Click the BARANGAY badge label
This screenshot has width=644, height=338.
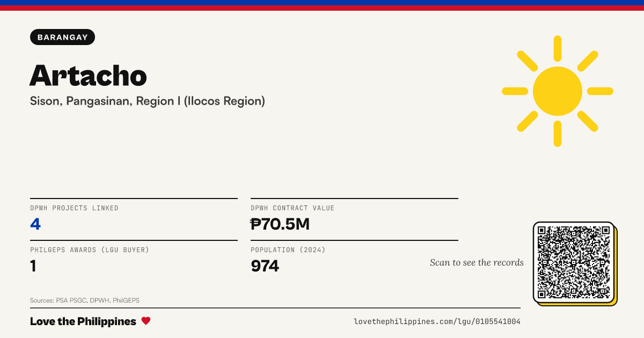tap(63, 37)
